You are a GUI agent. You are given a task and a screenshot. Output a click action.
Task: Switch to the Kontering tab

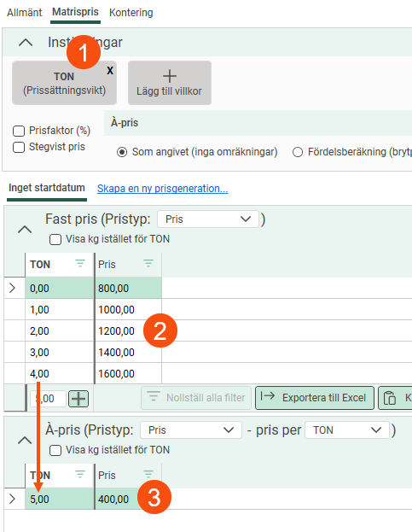click(x=131, y=13)
